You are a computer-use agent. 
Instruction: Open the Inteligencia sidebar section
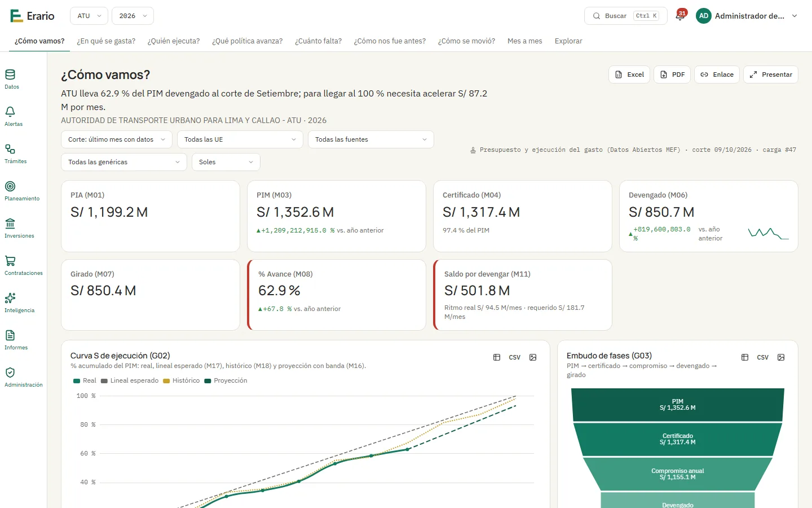[x=19, y=303]
